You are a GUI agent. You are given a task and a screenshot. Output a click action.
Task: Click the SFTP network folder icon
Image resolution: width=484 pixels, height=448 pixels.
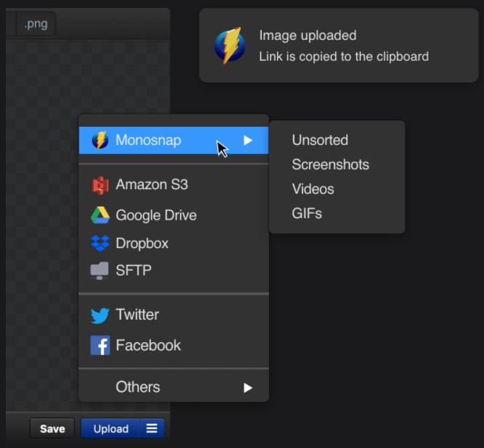(99, 270)
